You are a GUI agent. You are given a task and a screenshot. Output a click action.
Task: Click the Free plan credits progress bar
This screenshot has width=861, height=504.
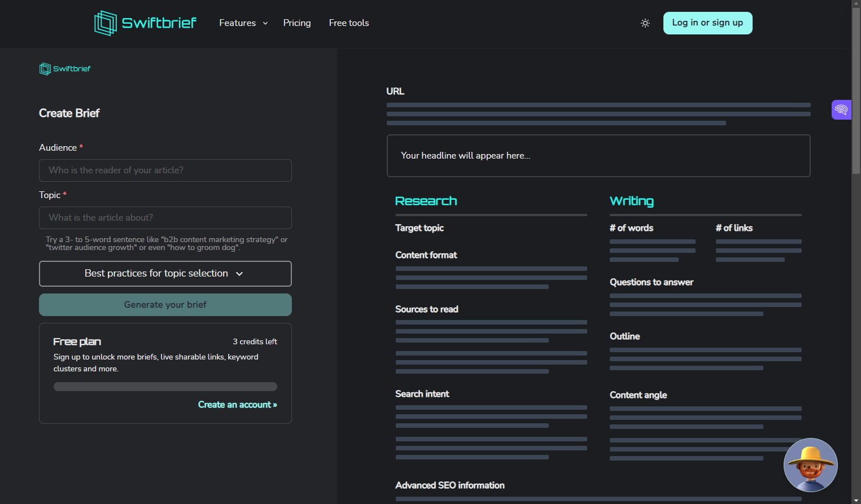tap(165, 386)
